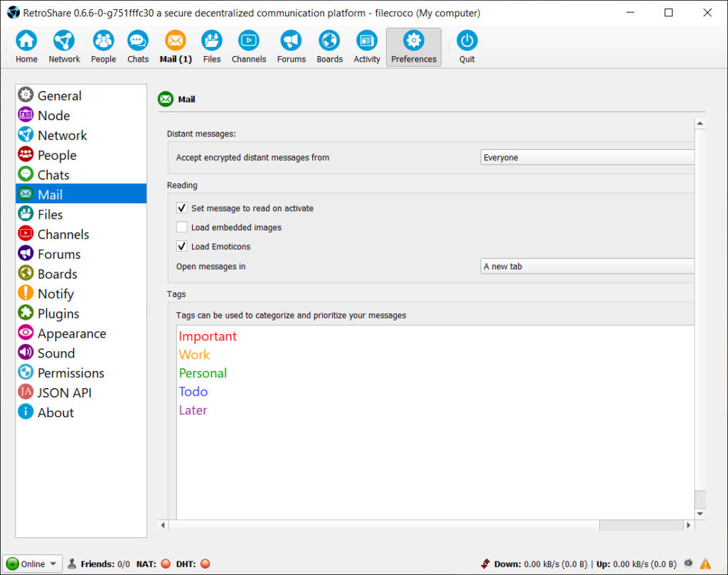Select Forums in the preferences sidebar

click(x=81, y=254)
